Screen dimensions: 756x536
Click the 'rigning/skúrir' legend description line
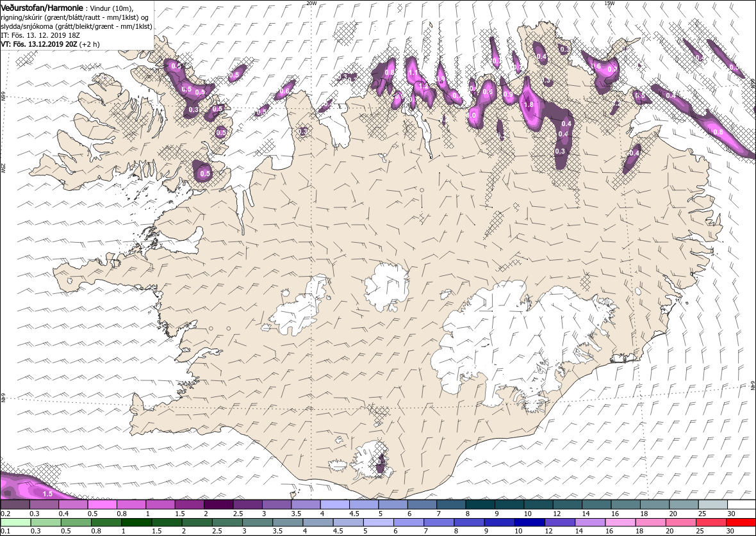pos(74,17)
